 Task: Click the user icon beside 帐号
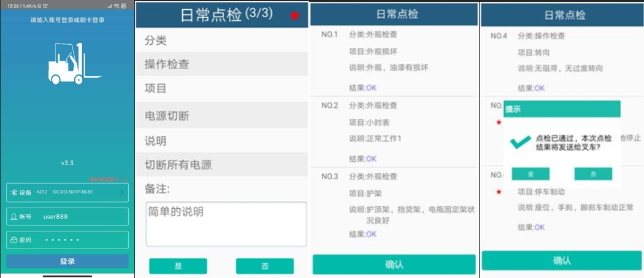pyautogui.click(x=13, y=217)
